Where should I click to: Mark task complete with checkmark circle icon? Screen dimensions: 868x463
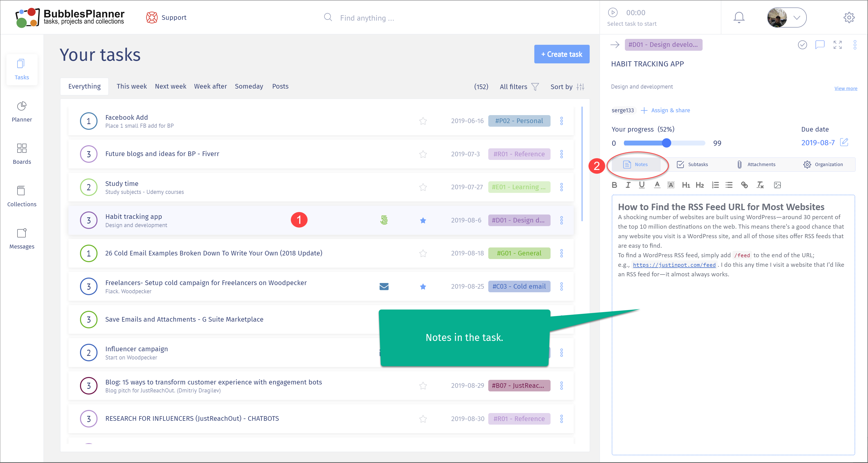802,45
